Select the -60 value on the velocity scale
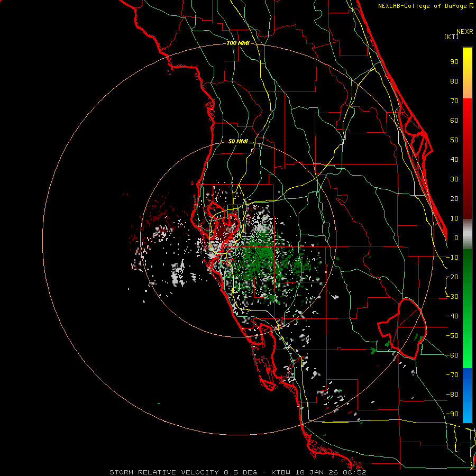Image resolution: width=476 pixels, height=476 pixels. (x=452, y=355)
